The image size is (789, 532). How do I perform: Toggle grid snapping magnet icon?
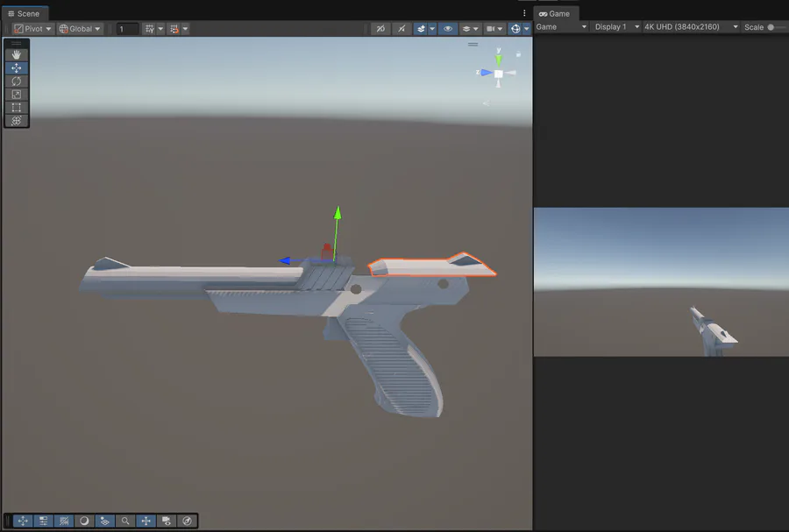click(x=174, y=29)
